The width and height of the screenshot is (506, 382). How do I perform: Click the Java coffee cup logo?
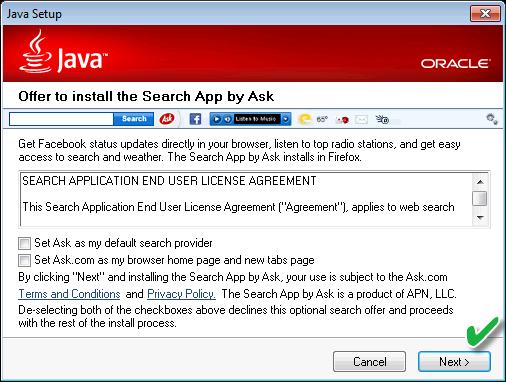[36, 51]
